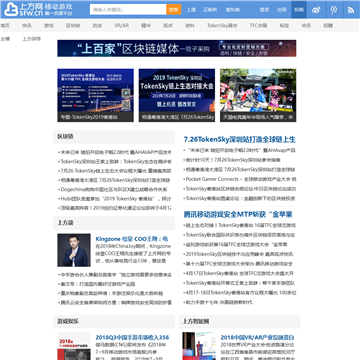
Task: Open headline 2018中国VR/AR产业投融资白
Action: [257, 337]
